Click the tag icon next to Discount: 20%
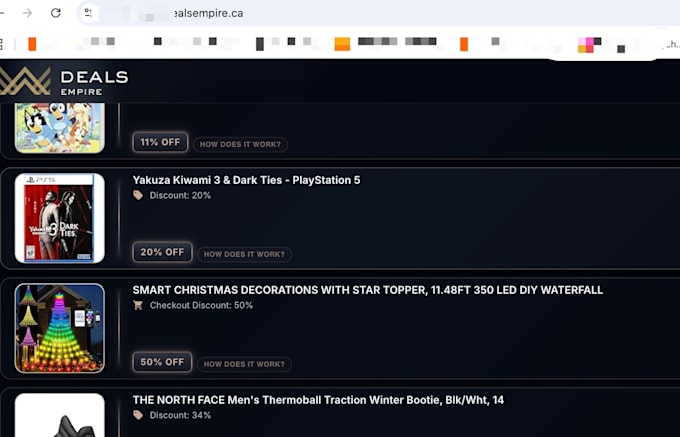This screenshot has height=437, width=680. (x=138, y=196)
